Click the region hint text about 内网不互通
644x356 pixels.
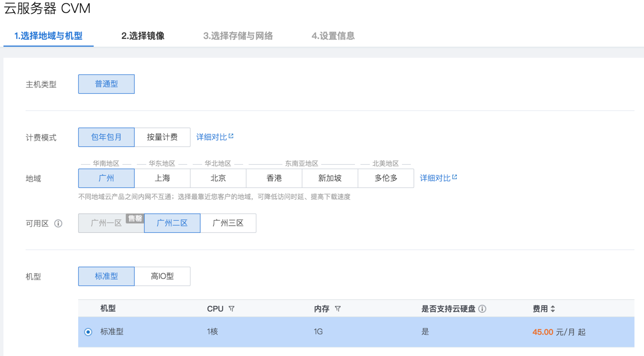[214, 197]
